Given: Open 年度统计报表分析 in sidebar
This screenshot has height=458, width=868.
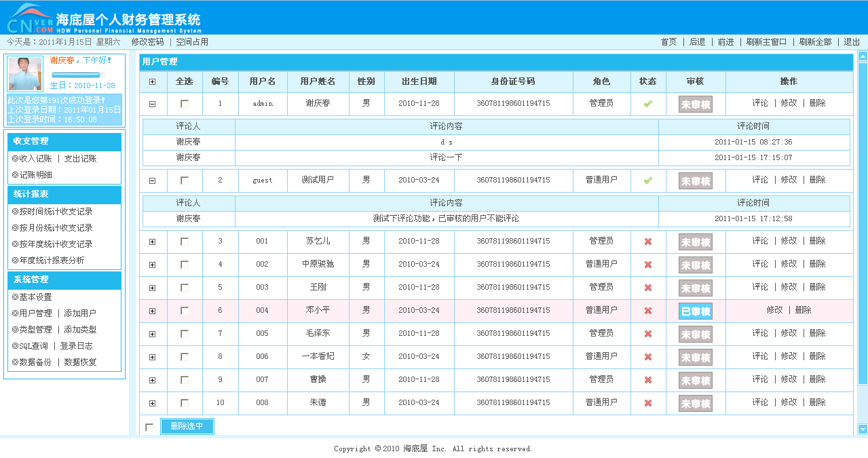Looking at the screenshot, I should point(52,261).
